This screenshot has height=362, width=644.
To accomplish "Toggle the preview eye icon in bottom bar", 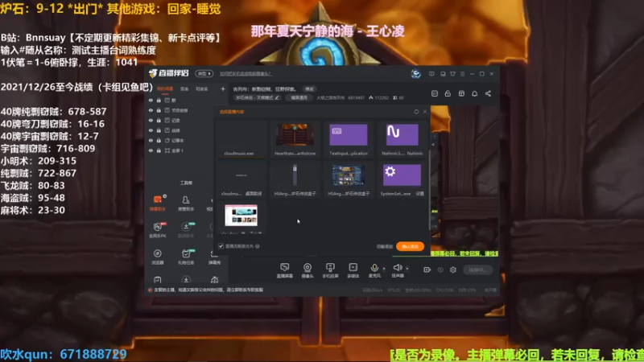I will pyautogui.click(x=440, y=269).
